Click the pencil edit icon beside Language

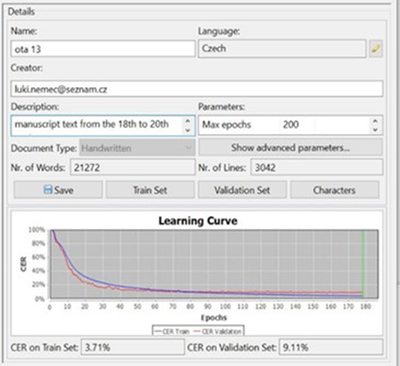pyautogui.click(x=376, y=49)
